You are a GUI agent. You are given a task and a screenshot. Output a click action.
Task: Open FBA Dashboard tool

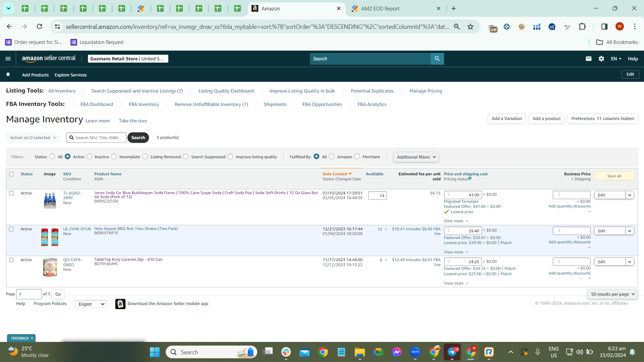coord(97,104)
